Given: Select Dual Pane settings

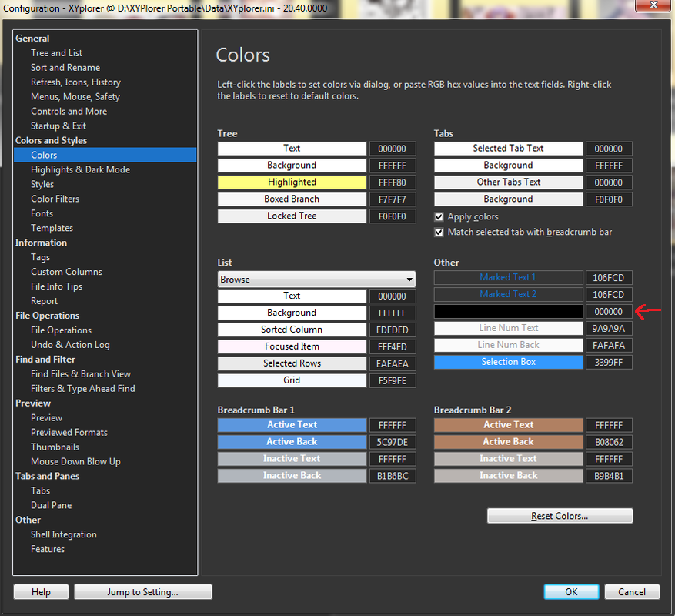Looking at the screenshot, I should pyautogui.click(x=52, y=505).
